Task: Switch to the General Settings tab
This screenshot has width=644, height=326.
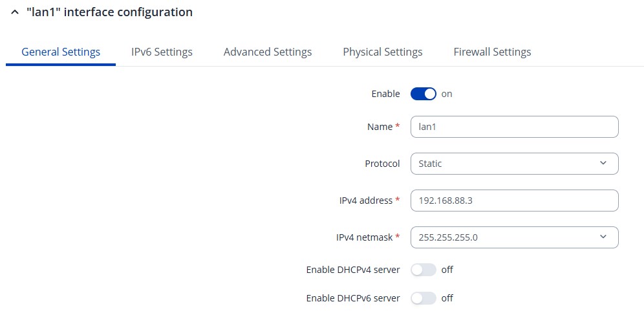Action: click(61, 52)
